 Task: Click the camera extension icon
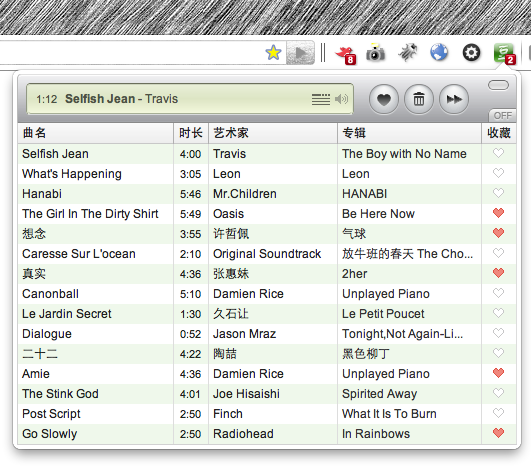click(375, 52)
